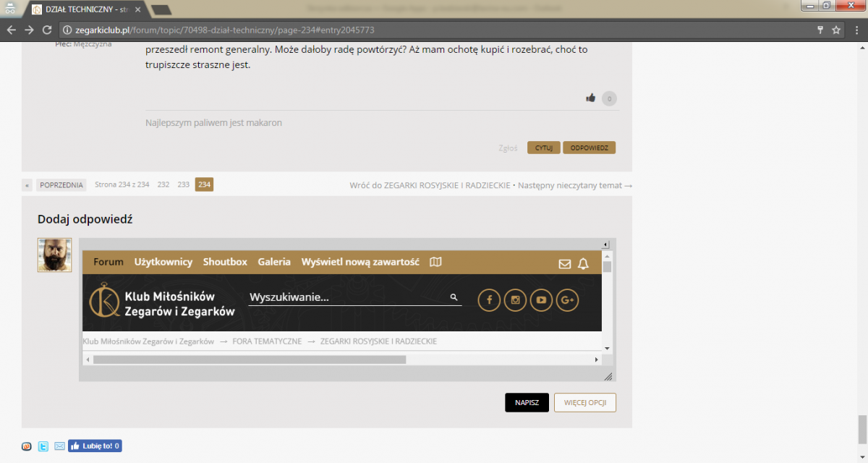Go to page 233
This screenshot has height=463, width=868.
coord(184,185)
